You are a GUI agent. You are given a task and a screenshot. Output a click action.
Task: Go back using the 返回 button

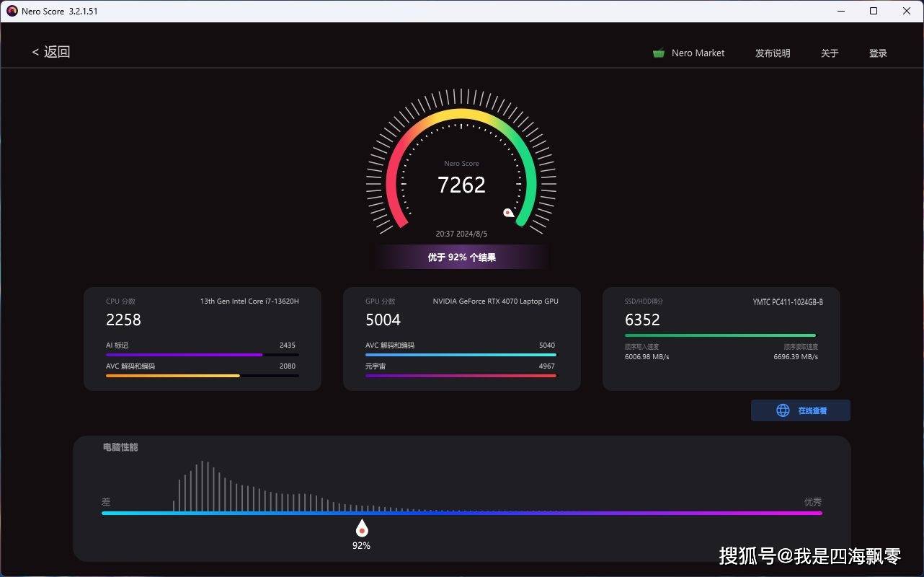[51, 52]
